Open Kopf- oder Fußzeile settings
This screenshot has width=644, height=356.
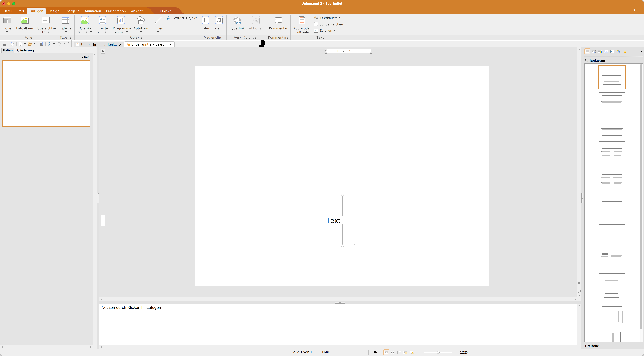(x=302, y=25)
